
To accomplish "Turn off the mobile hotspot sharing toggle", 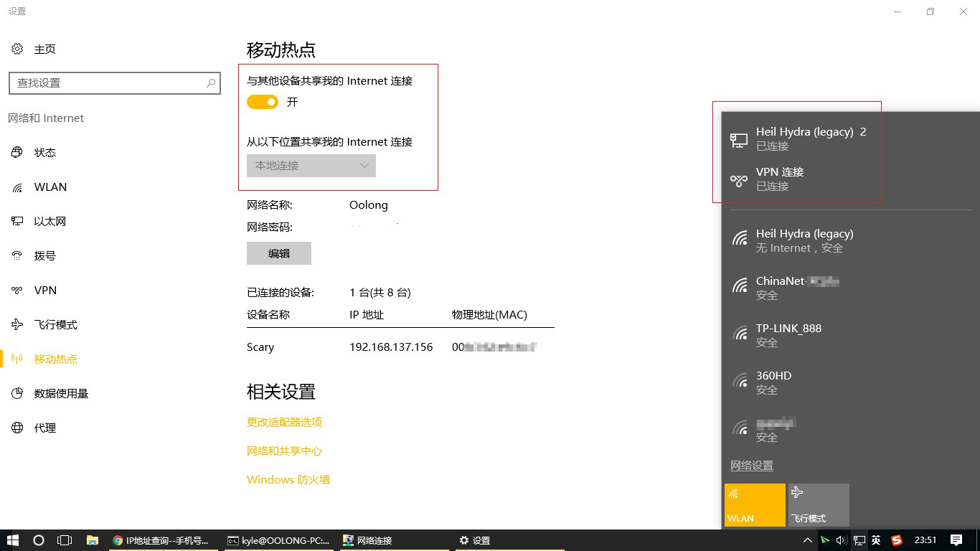I will coord(263,102).
